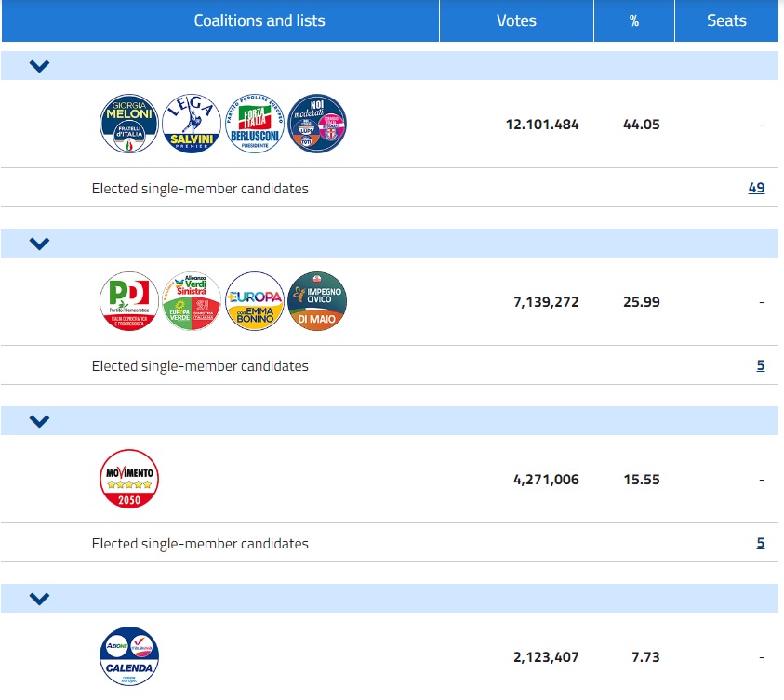Select the Forza Italia Berlusconi logo
The image size is (784, 700).
point(255,124)
